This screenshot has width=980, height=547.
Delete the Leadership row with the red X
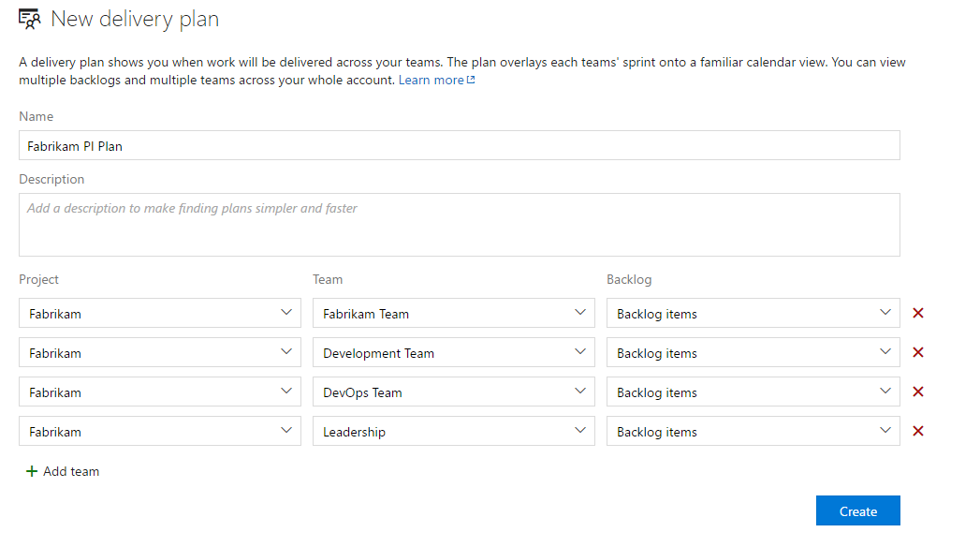tap(917, 431)
